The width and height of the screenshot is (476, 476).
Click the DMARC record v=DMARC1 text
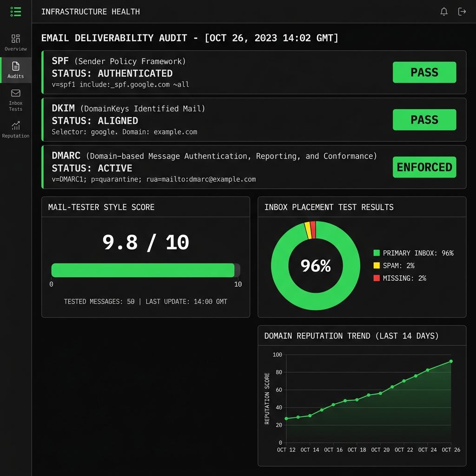[x=153, y=179]
